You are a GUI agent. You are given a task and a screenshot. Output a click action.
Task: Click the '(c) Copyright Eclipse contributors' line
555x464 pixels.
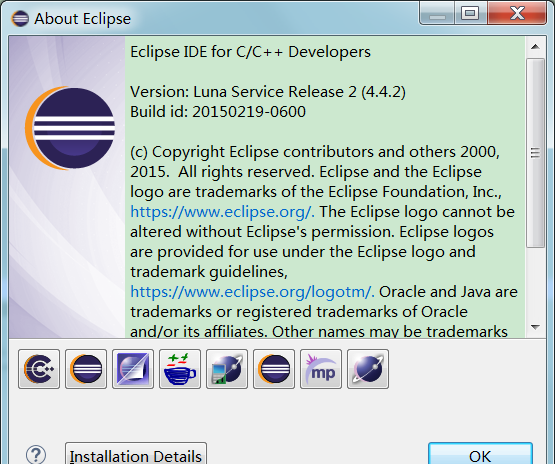(x=315, y=152)
